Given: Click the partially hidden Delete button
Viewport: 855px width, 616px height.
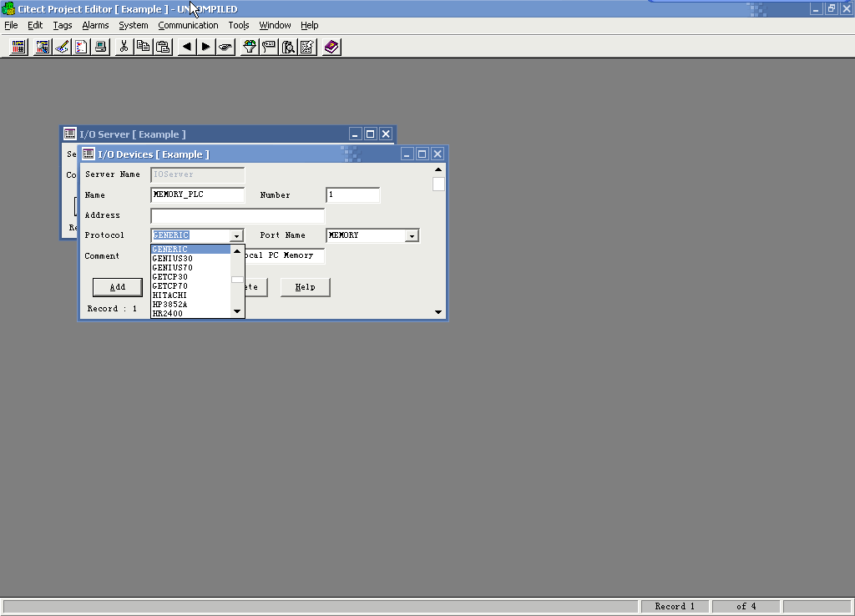Looking at the screenshot, I should [x=255, y=287].
